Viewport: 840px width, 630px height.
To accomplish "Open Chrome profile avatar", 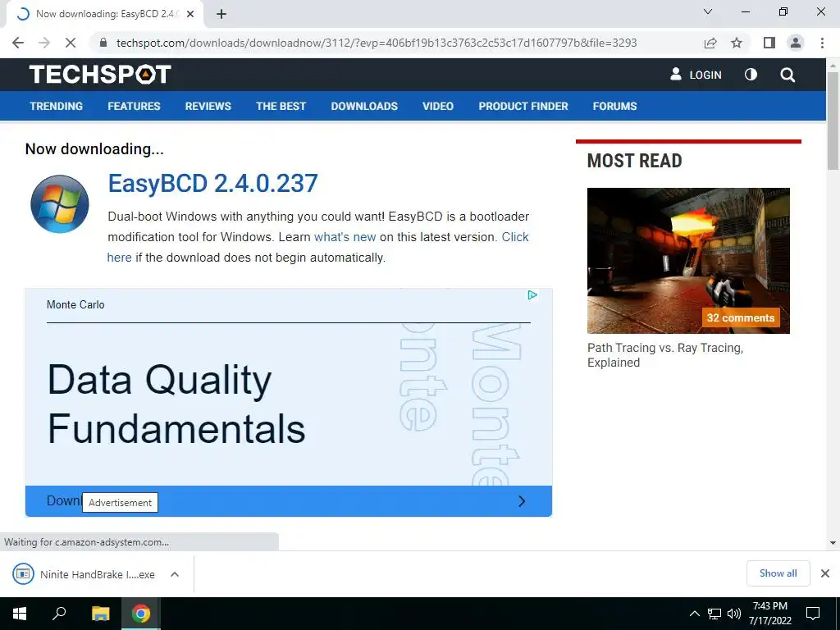I will tap(796, 43).
